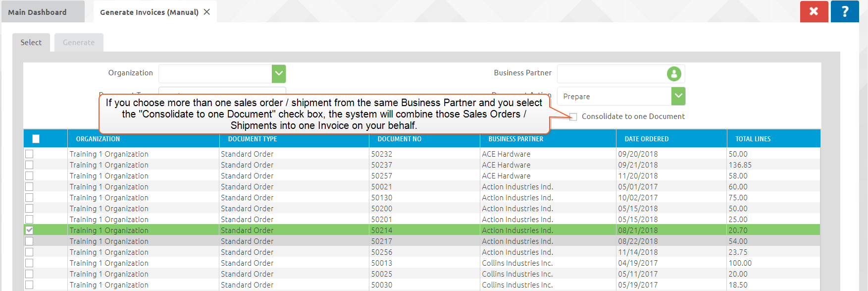Open the Document Action dropdown showing Prepare
Viewport: 868px width, 291px height.
(x=678, y=96)
